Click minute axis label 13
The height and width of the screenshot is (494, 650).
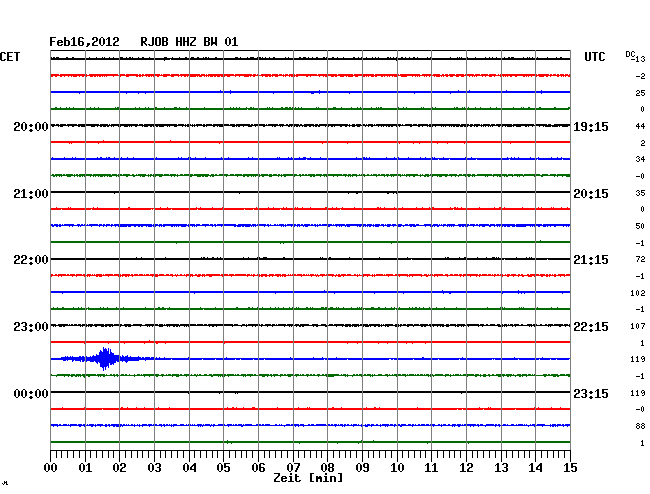[501, 467]
